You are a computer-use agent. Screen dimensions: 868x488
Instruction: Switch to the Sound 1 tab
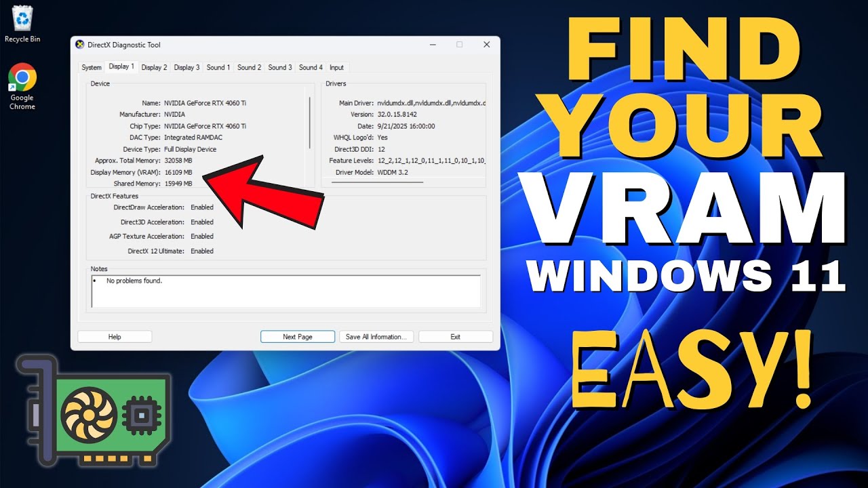point(218,68)
